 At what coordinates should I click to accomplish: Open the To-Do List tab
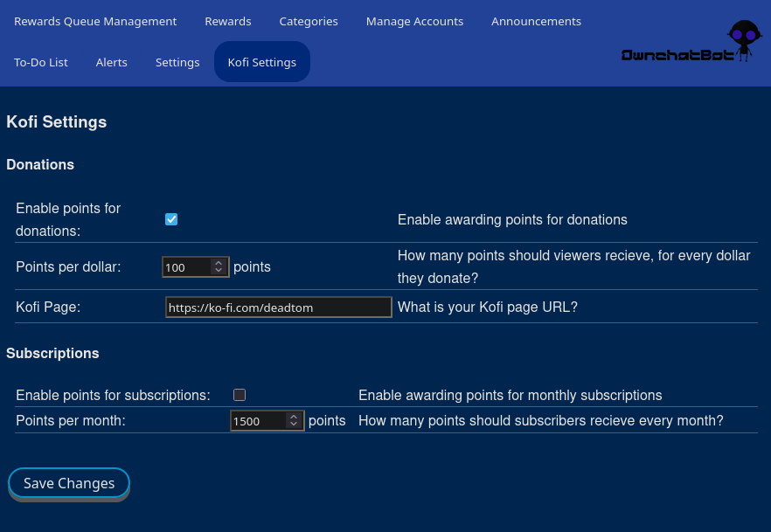click(x=41, y=62)
